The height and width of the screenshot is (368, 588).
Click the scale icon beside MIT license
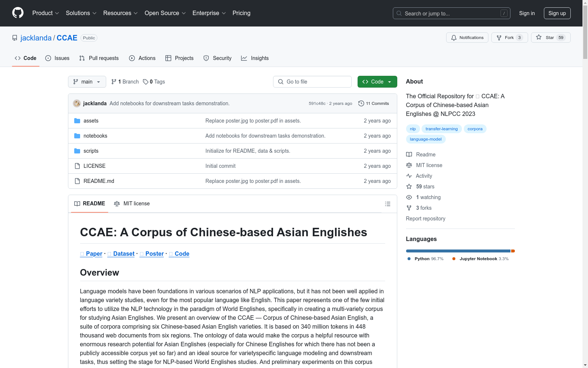[x=409, y=165]
